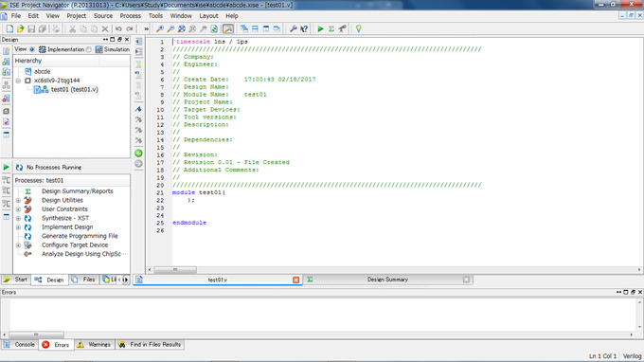The height and width of the screenshot is (362, 644).
Task: Click the green Run arrow in toolbar
Action: (x=320, y=28)
